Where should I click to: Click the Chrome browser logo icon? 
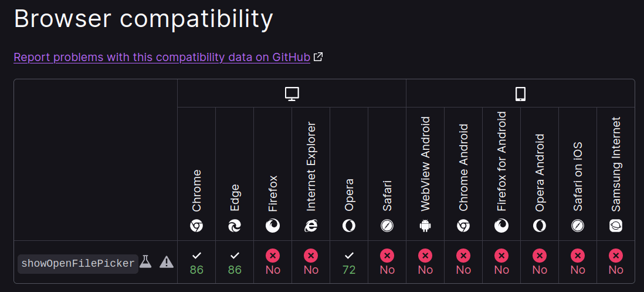pos(196,226)
